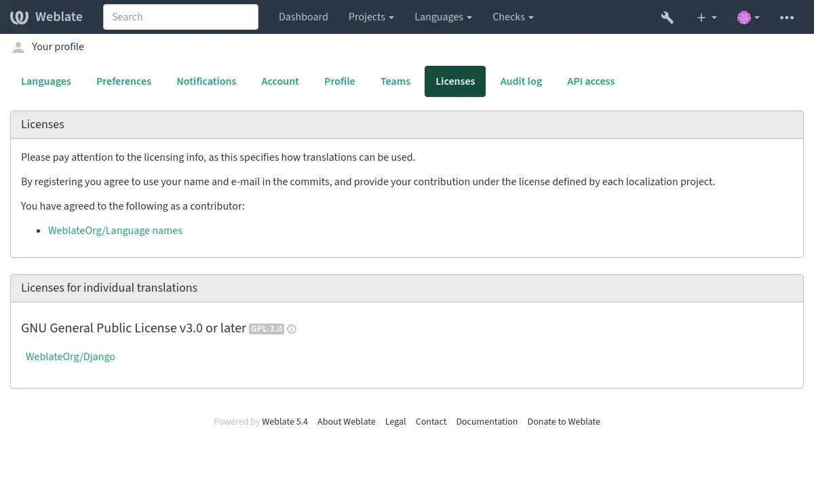This screenshot has width=814, height=504.
Task: Click the Weblate 5.4 footer link
Action: (x=285, y=422)
